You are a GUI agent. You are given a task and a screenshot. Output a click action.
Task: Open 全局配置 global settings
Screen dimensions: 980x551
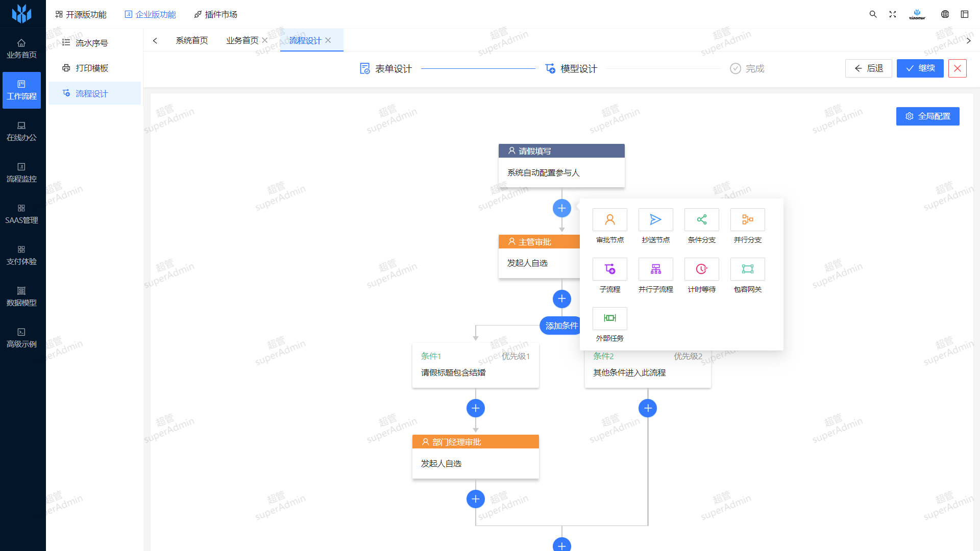coord(928,116)
